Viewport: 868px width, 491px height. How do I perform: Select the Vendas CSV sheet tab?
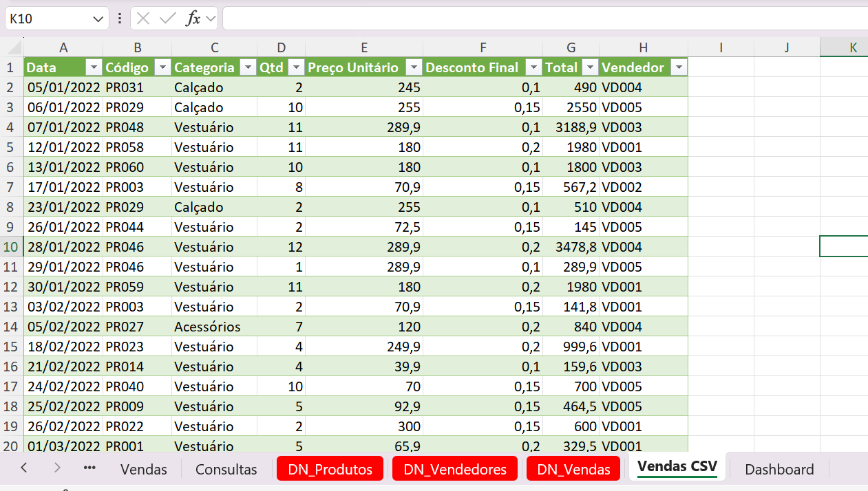pyautogui.click(x=677, y=467)
